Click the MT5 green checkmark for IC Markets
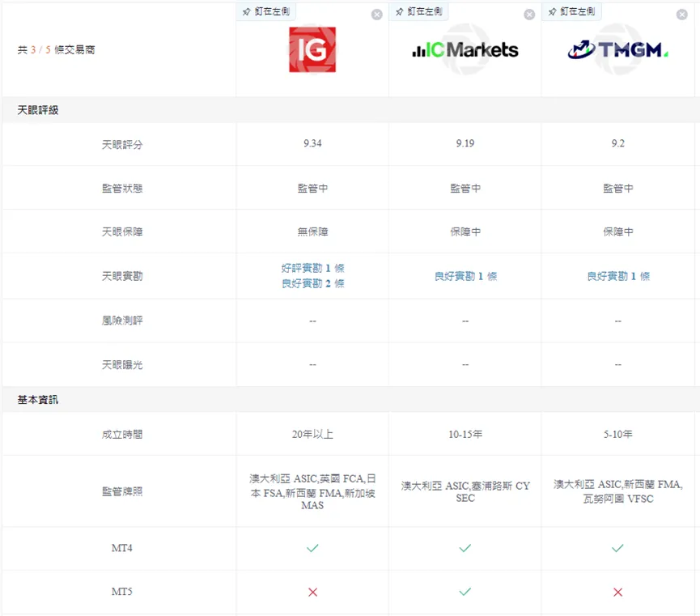This screenshot has height=616, width=700. (x=465, y=592)
